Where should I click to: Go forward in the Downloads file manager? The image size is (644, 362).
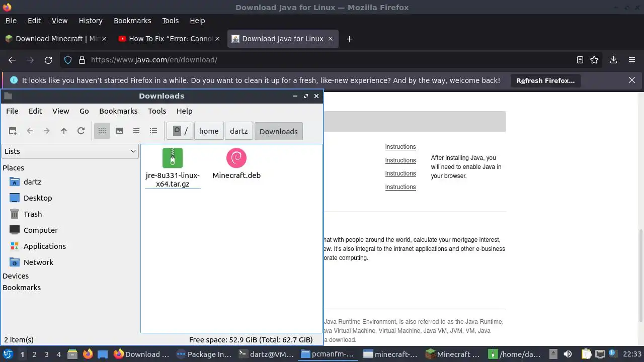(47, 131)
